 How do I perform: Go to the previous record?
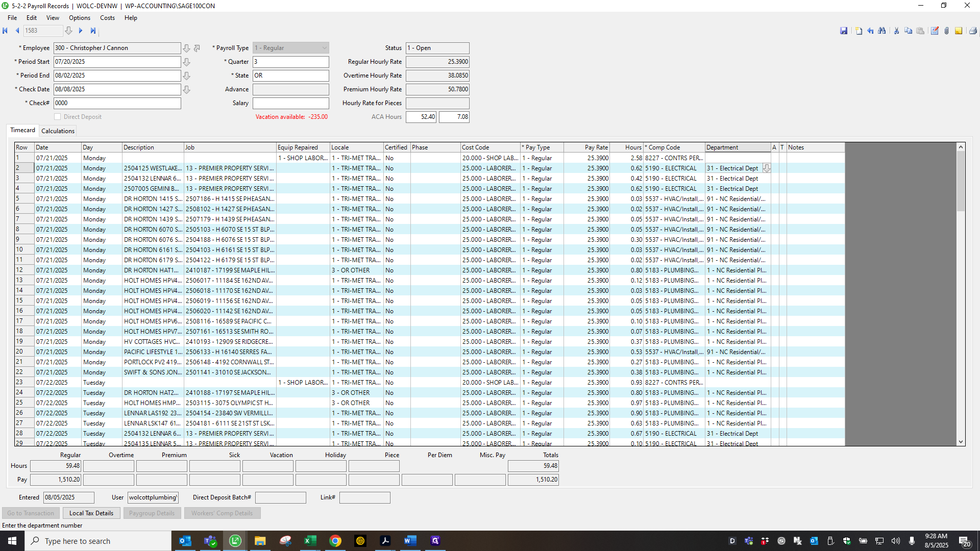point(17,31)
